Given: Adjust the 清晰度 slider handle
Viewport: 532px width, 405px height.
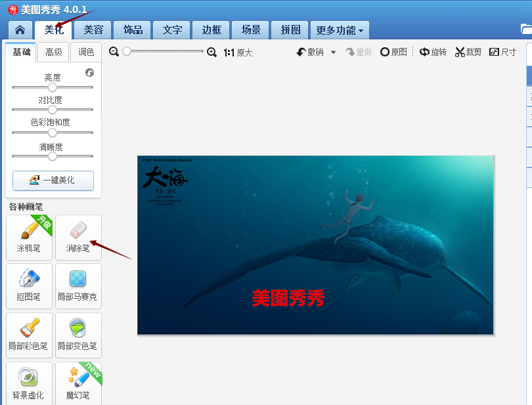Looking at the screenshot, I should click(x=53, y=156).
